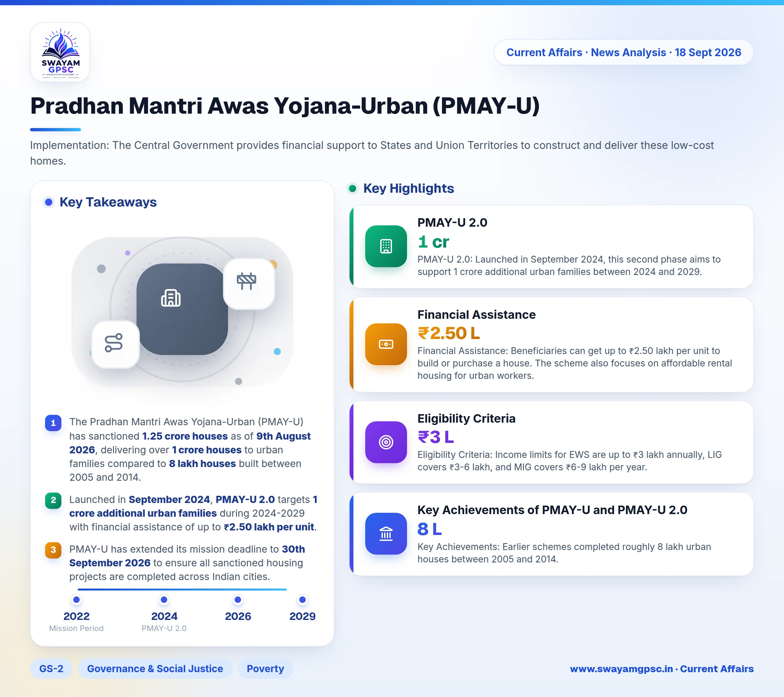Click the central hotel building illustration tile

pos(182,309)
